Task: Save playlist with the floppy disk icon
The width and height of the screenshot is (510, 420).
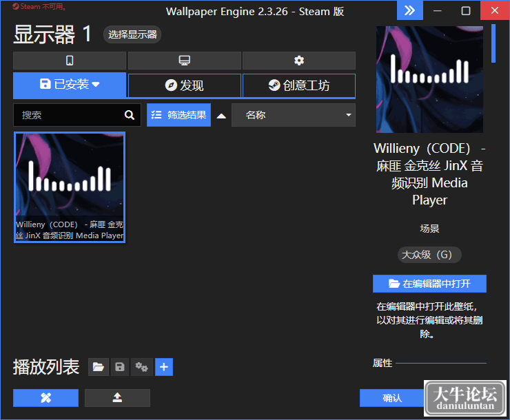Action: [120, 367]
